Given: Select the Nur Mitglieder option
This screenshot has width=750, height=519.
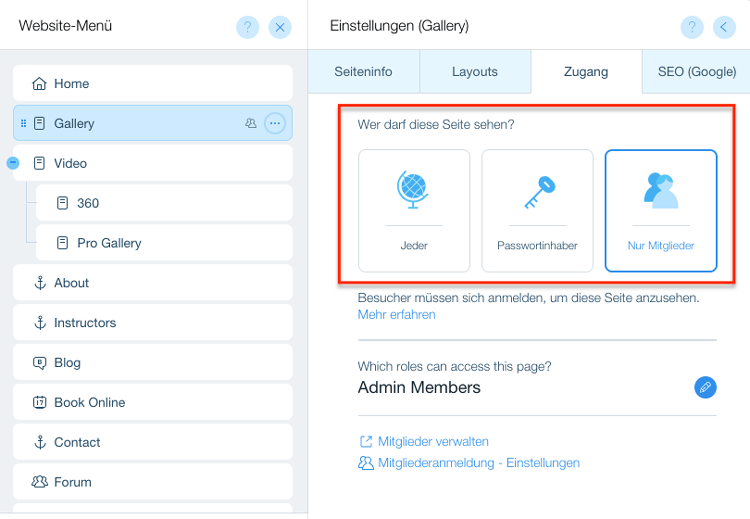Looking at the screenshot, I should tap(660, 211).
